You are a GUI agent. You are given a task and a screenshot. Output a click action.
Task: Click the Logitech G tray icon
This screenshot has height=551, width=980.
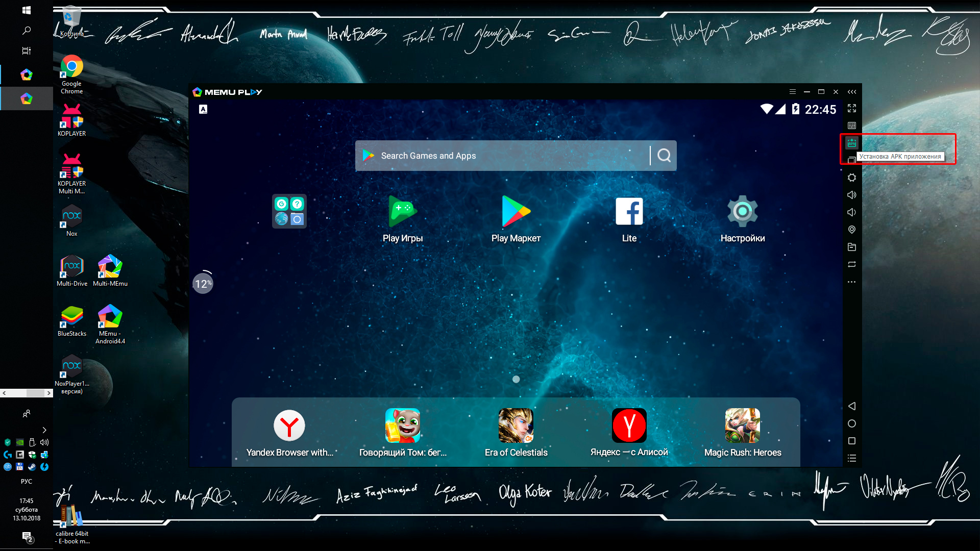coord(8,455)
